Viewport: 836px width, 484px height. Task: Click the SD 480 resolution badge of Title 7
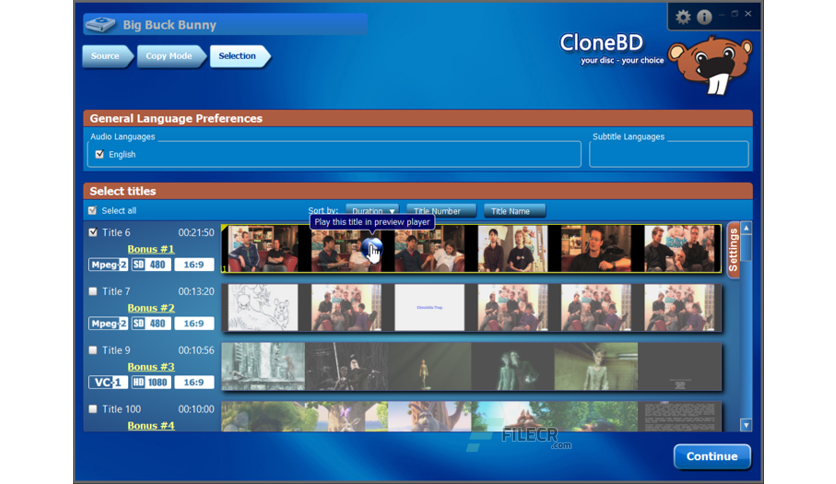point(151,324)
